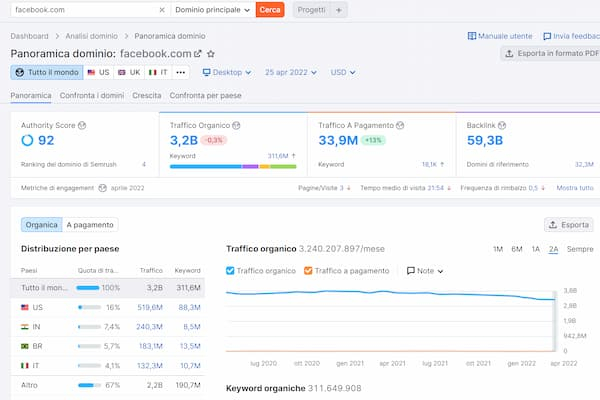This screenshot has height=400, width=600.
Task: Set chart range to 1M
Action: (x=498, y=249)
